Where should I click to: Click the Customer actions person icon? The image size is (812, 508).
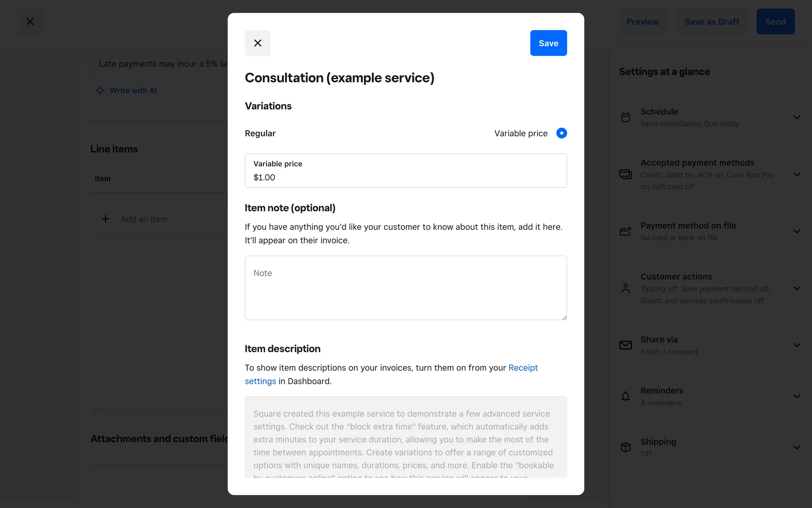625,288
